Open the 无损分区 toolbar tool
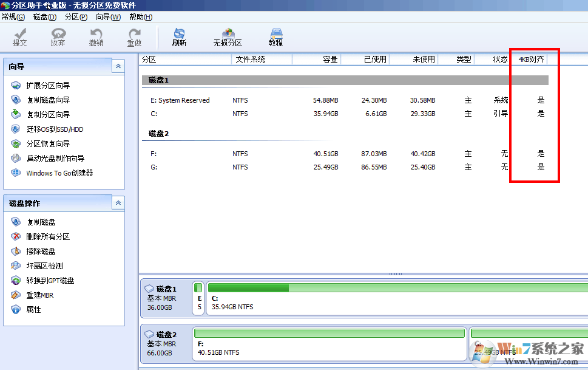The height and width of the screenshot is (370, 588). point(228,37)
